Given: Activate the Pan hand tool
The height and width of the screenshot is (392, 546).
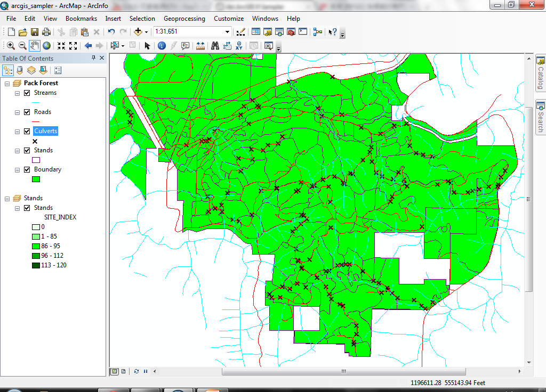Looking at the screenshot, I should [x=35, y=46].
